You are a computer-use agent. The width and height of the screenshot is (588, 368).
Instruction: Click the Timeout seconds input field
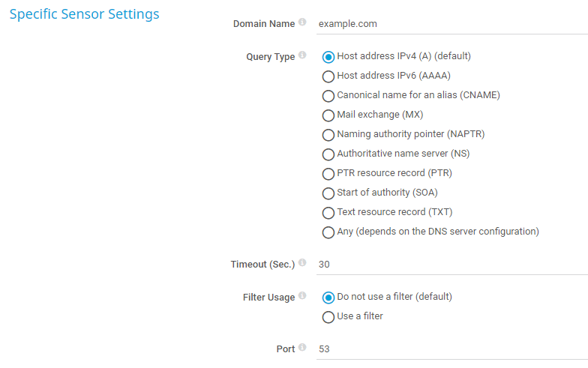pos(450,265)
